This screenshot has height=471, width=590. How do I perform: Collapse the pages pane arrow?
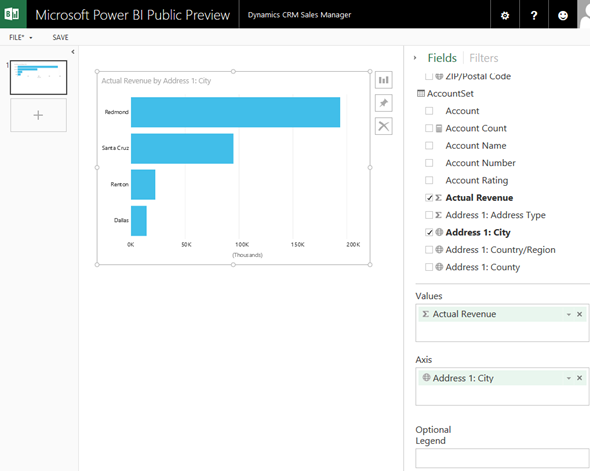73,52
